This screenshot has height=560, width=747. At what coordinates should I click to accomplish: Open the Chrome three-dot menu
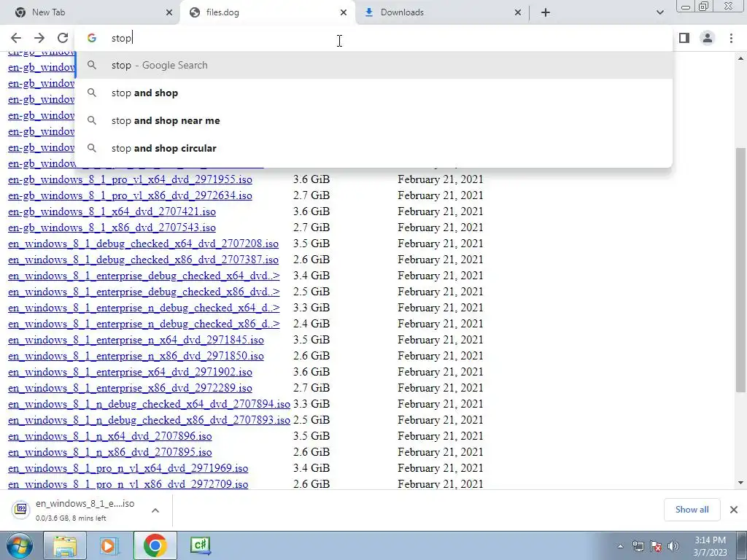[731, 38]
